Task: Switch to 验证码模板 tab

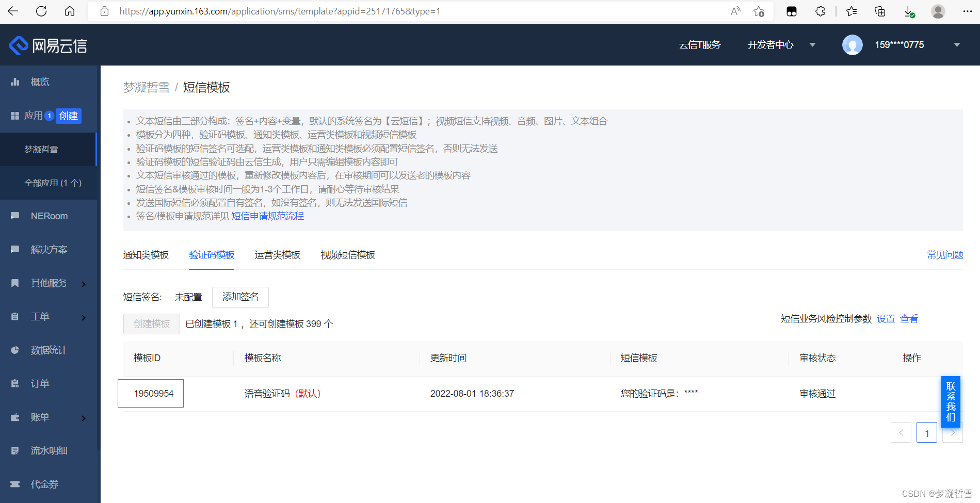Action: 212,255
